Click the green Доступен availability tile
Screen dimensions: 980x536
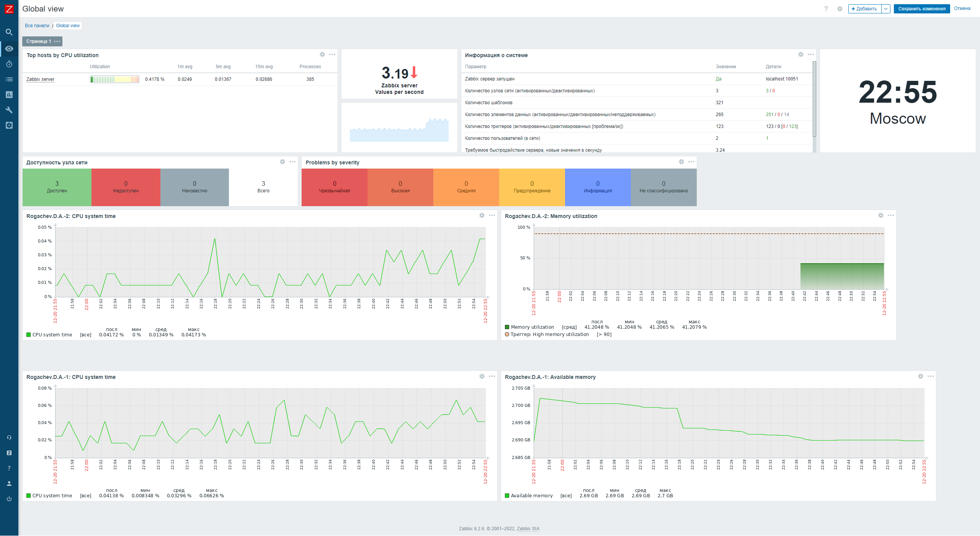pos(57,187)
